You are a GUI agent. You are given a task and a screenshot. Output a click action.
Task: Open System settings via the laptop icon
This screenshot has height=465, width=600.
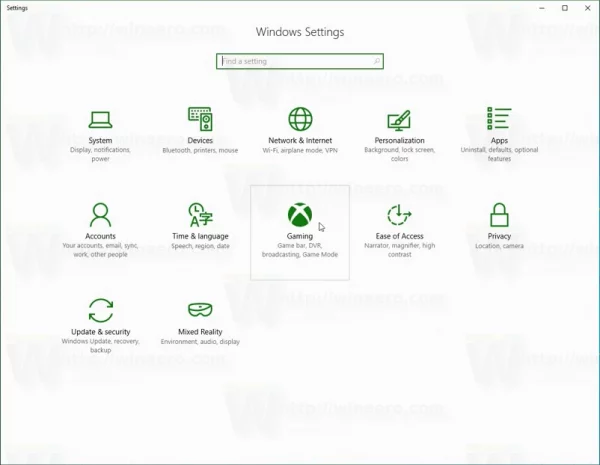point(100,120)
